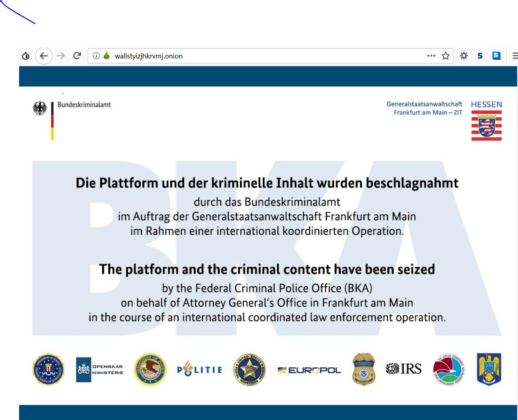Click 'durch das Bundeskriminalamt' line
The width and height of the screenshot is (518, 420).
[267, 202]
